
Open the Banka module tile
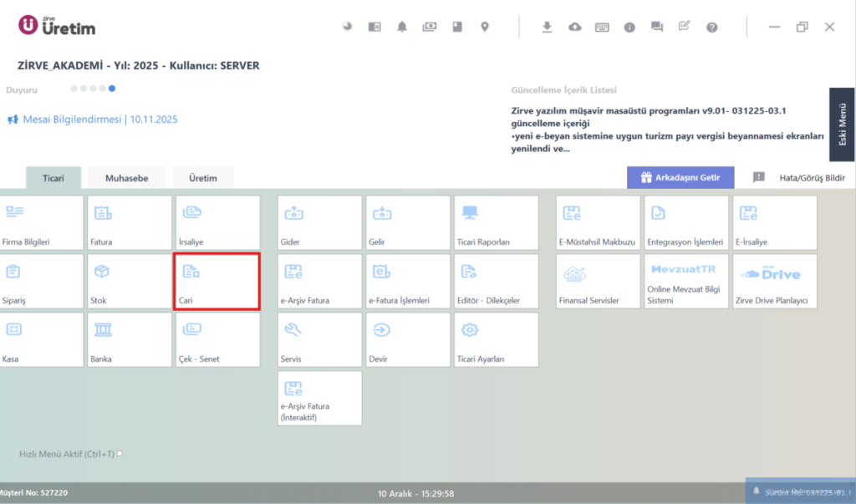130,339
